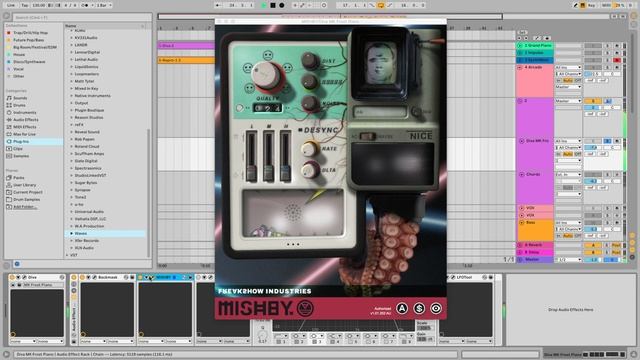This screenshot has width=640, height=360.
Task: Open Master track 1/2 output dropdown
Action: pos(568,260)
